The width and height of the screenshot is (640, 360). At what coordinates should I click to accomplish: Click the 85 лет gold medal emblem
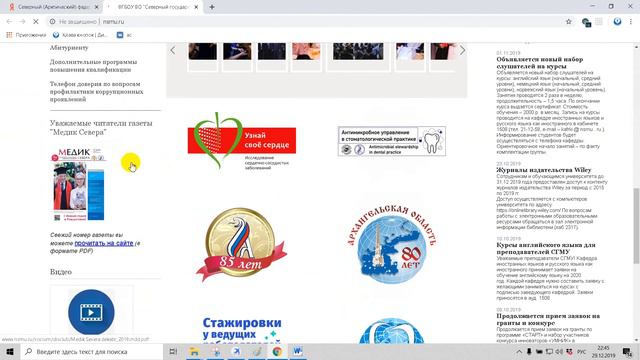[x=242, y=244]
